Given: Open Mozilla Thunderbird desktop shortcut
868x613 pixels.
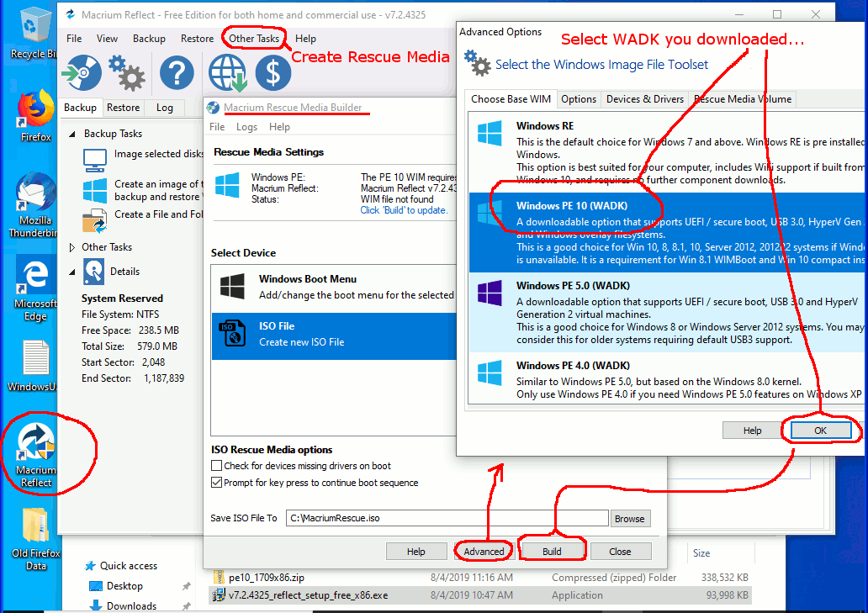Looking at the screenshot, I should (x=34, y=206).
